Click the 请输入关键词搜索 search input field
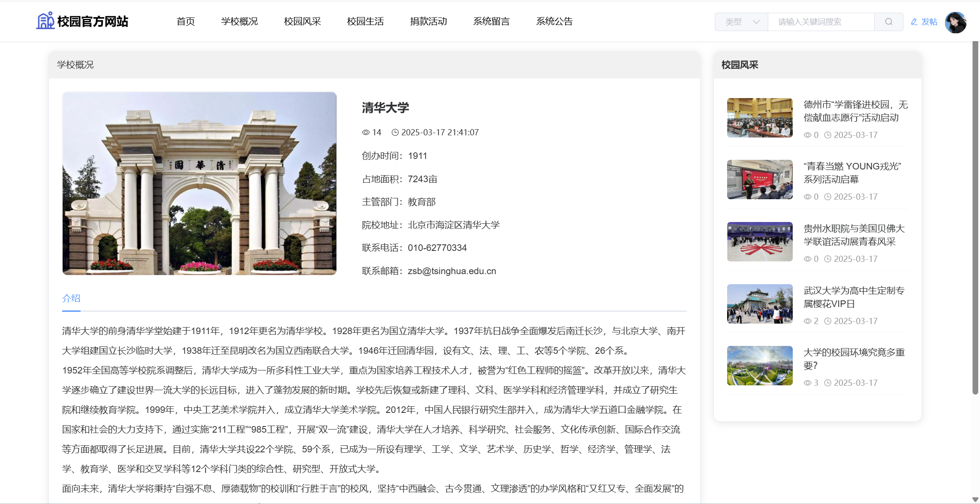Image resolution: width=980 pixels, height=504 pixels. pyautogui.click(x=820, y=22)
